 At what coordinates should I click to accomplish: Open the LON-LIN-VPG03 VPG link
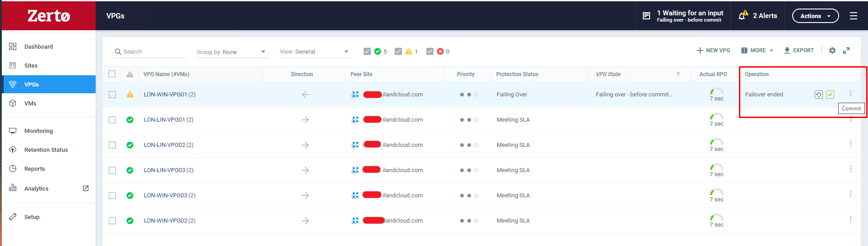tap(164, 170)
